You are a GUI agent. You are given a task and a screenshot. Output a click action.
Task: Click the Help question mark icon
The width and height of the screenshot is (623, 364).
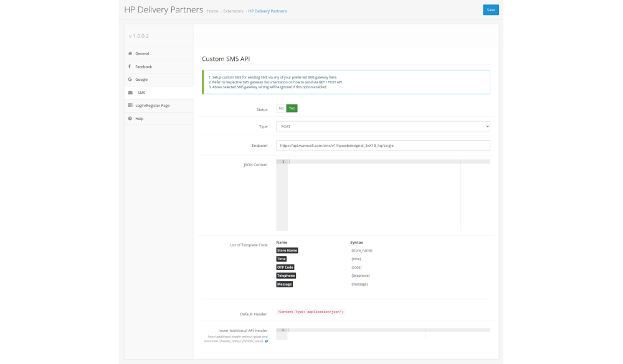[130, 119]
